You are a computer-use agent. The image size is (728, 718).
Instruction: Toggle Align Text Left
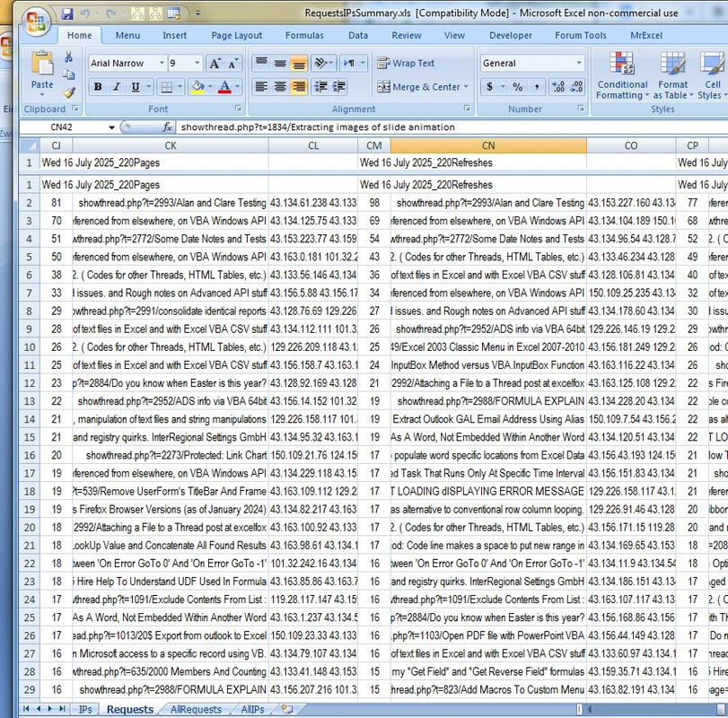261,86
